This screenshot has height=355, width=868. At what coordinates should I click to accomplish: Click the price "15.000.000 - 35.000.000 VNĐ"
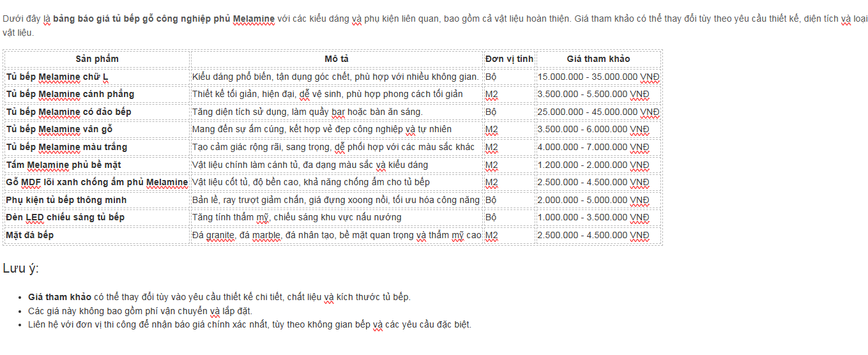[x=598, y=77]
